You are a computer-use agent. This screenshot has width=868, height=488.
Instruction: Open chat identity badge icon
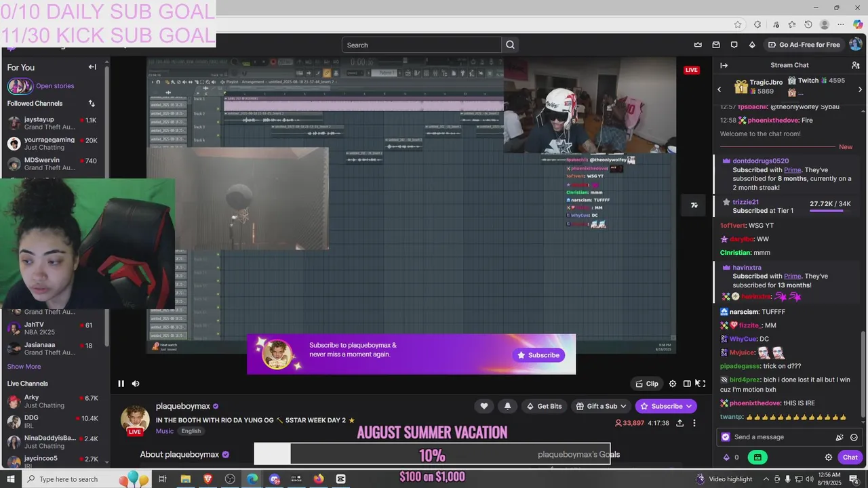(726, 437)
